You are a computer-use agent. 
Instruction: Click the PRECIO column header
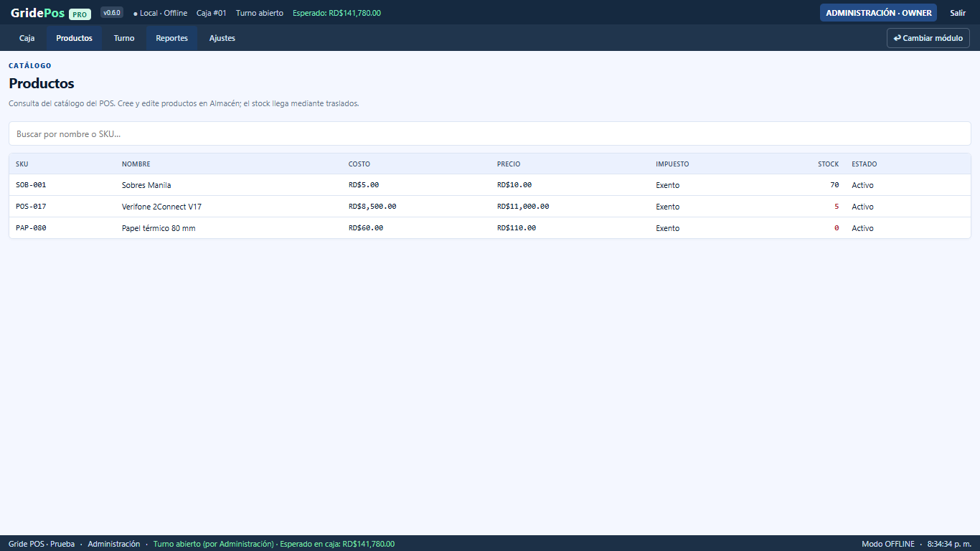pyautogui.click(x=509, y=164)
